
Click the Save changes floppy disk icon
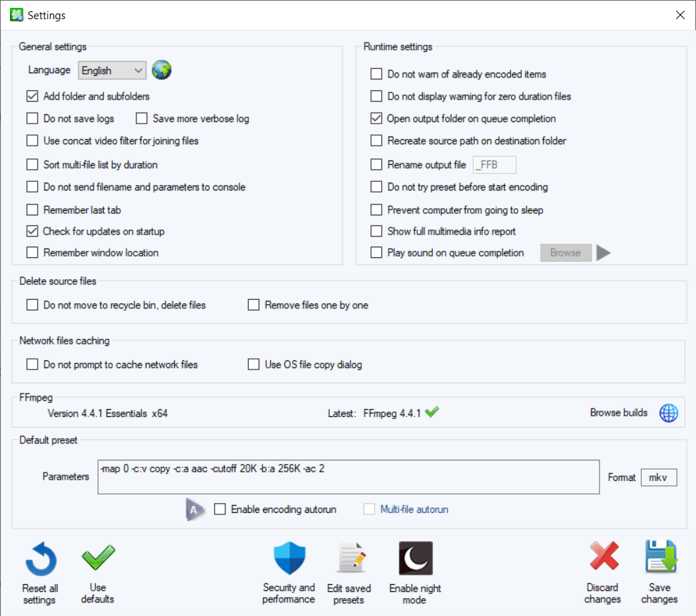point(660,558)
